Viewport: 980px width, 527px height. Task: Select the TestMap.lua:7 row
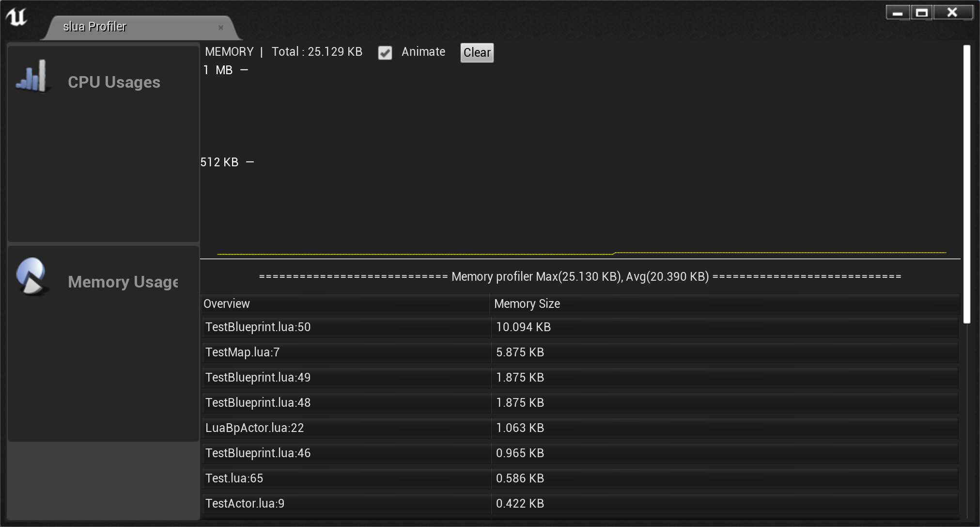[x=242, y=352]
